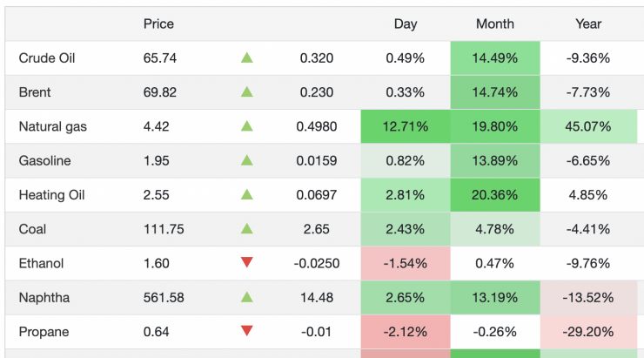The height and width of the screenshot is (358, 644).
Task: Click the green up arrow in Brent row
Action: [246, 92]
